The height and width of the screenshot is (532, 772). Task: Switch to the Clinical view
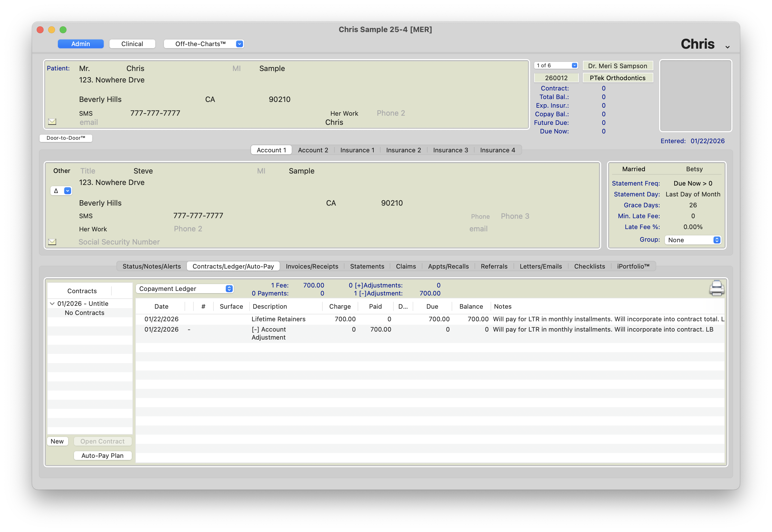[x=132, y=44]
